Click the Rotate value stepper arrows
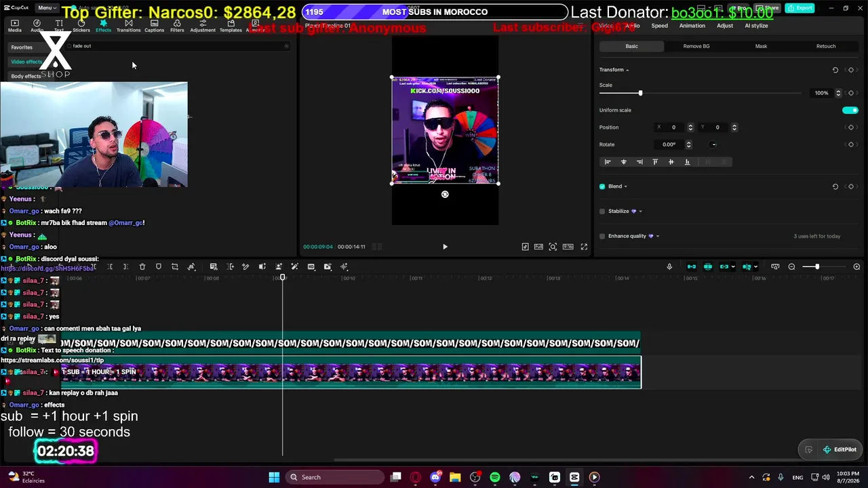868x488 pixels. tap(688, 144)
